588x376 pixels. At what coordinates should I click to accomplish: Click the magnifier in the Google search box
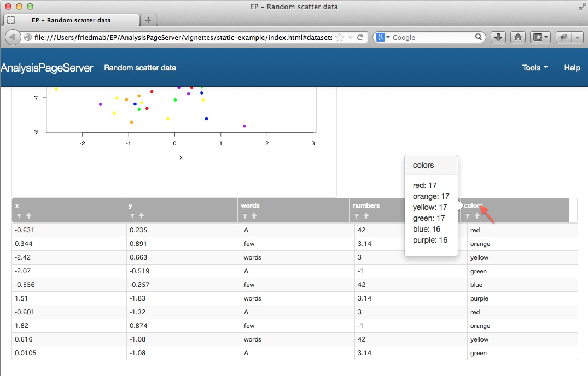click(478, 37)
